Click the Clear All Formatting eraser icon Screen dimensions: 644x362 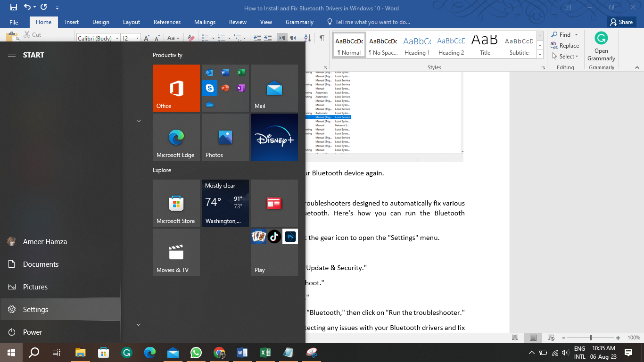[x=191, y=38]
